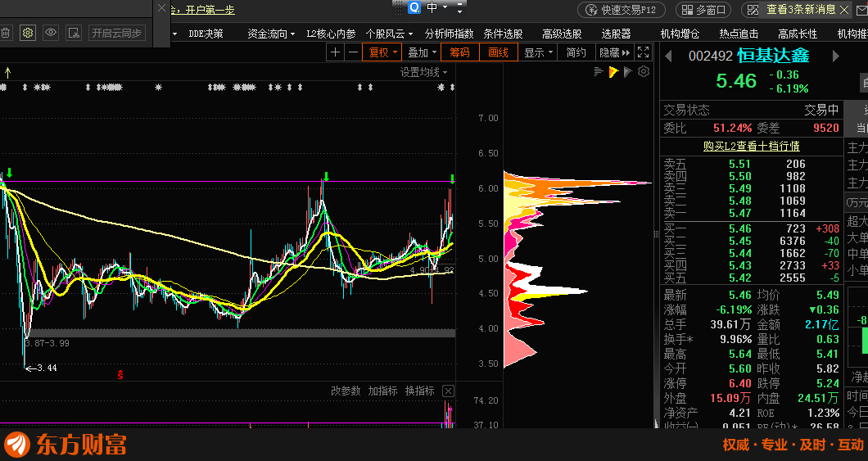The image size is (868, 461).
Task: Toggle the 筹码 chip distribution button
Action: pyautogui.click(x=459, y=52)
